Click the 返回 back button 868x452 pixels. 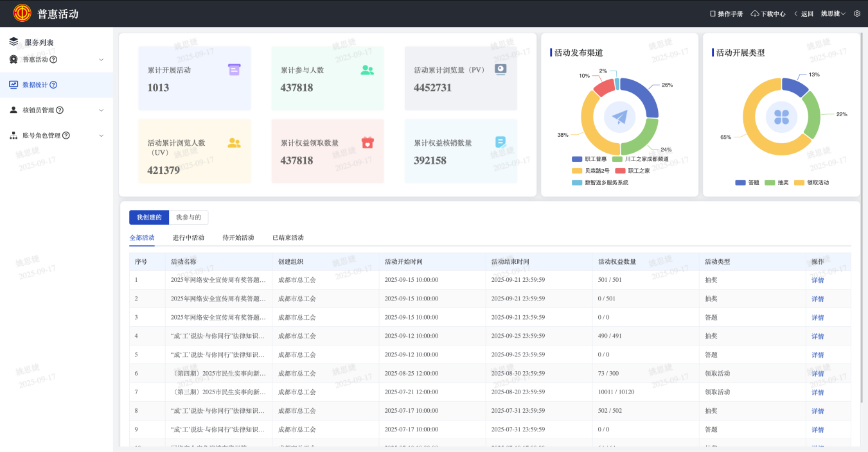pyautogui.click(x=804, y=13)
